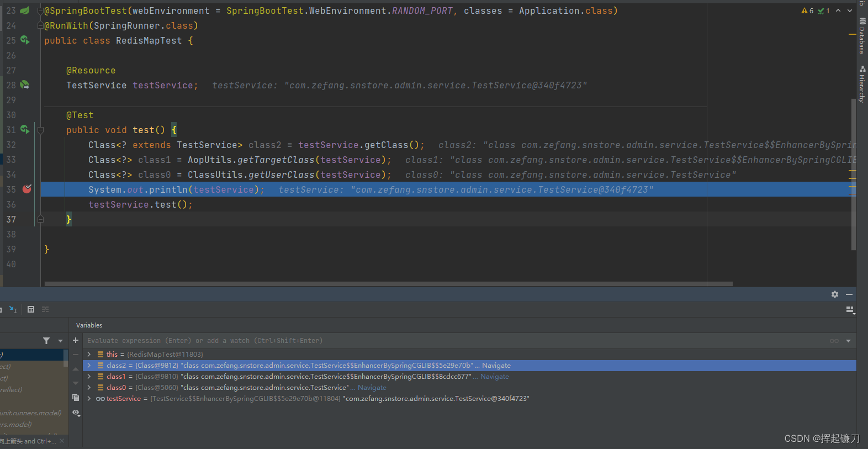Image resolution: width=868 pixels, height=449 pixels.
Task: Click Navigate link on class0 row
Action: pyautogui.click(x=372, y=388)
